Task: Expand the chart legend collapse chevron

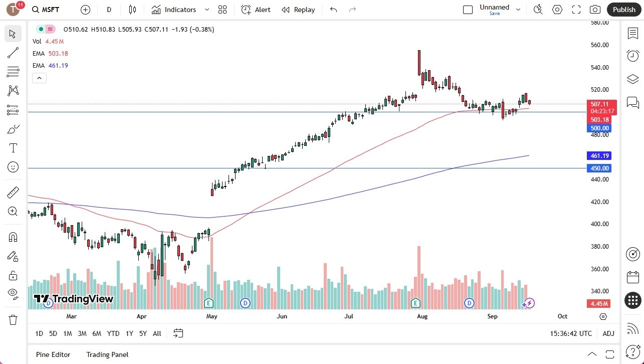Action: (x=39, y=78)
